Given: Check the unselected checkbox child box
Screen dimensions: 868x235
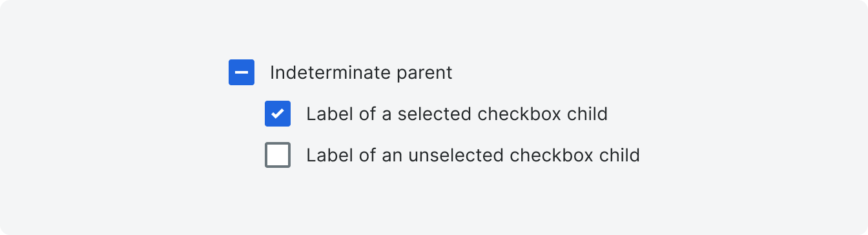Looking at the screenshot, I should pos(278,155).
